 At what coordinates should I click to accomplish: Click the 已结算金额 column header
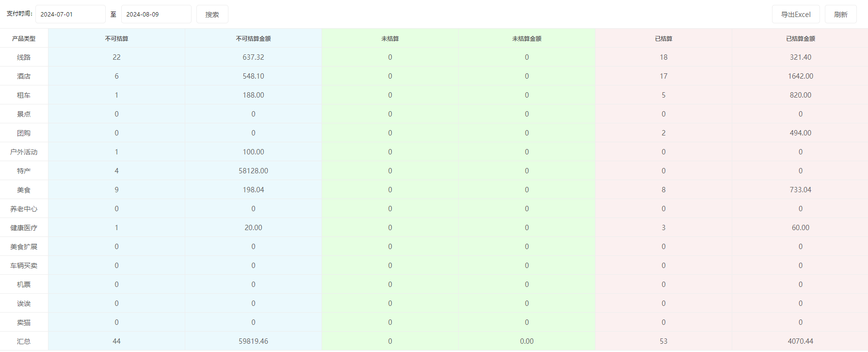(800, 39)
